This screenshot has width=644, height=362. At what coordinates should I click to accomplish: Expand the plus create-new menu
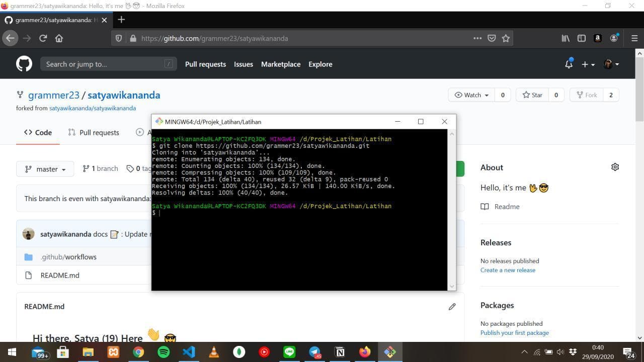588,64
